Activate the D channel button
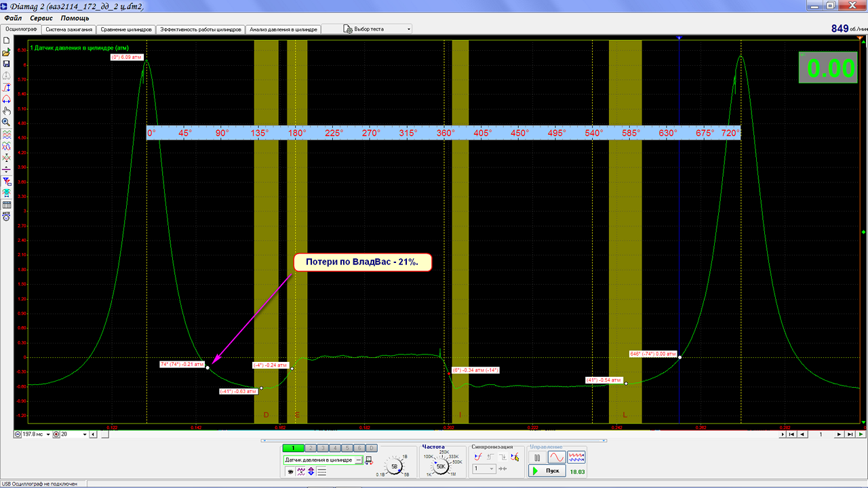868x488 pixels. tap(372, 447)
